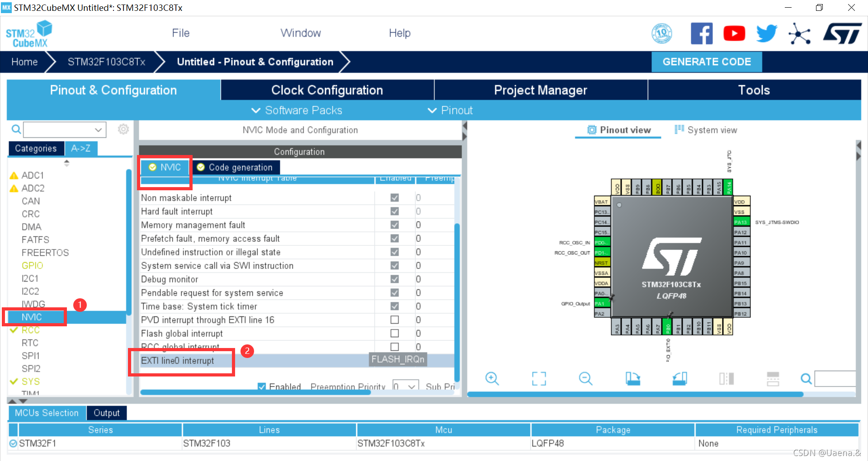Expand the Software Packs dropdown
Viewport: 868px width, 461px height.
tap(297, 110)
